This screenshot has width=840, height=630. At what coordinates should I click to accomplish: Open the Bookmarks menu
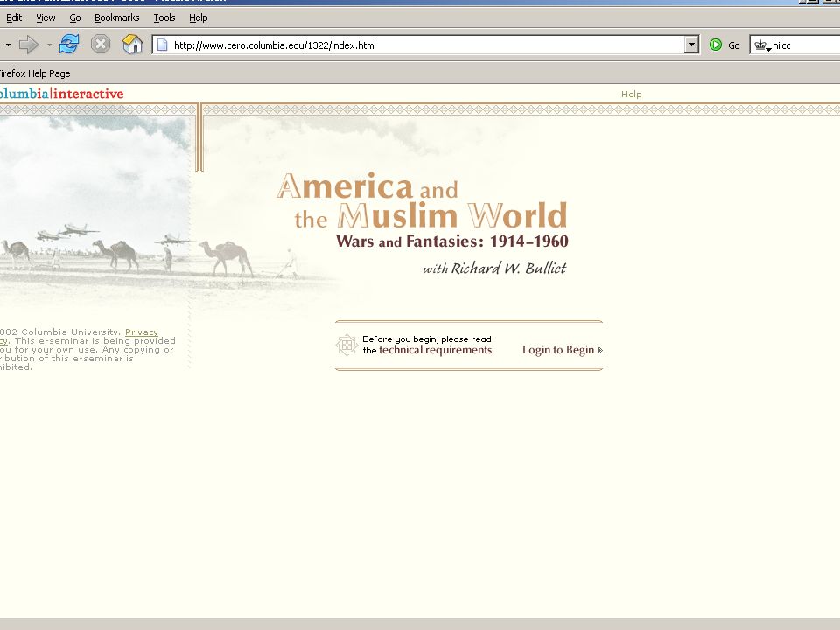point(116,17)
